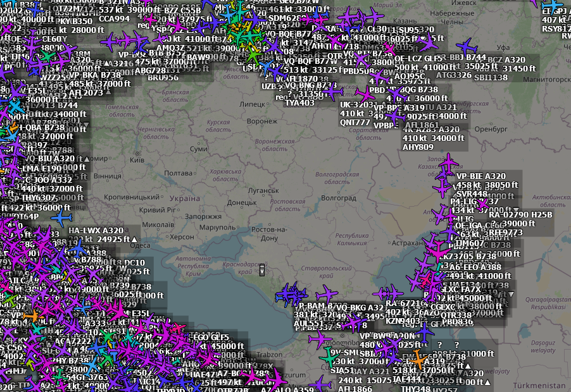Viewport: 571px width, 392px height.
Task: Click the lone blue aircraft below THY6307 label
Action: click(62, 218)
